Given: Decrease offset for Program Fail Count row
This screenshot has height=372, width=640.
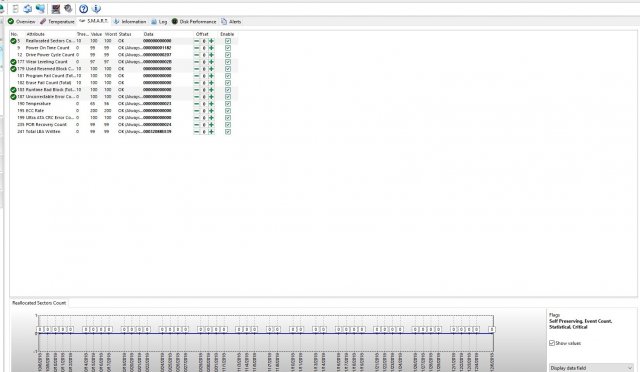Looking at the screenshot, I should (x=197, y=76).
